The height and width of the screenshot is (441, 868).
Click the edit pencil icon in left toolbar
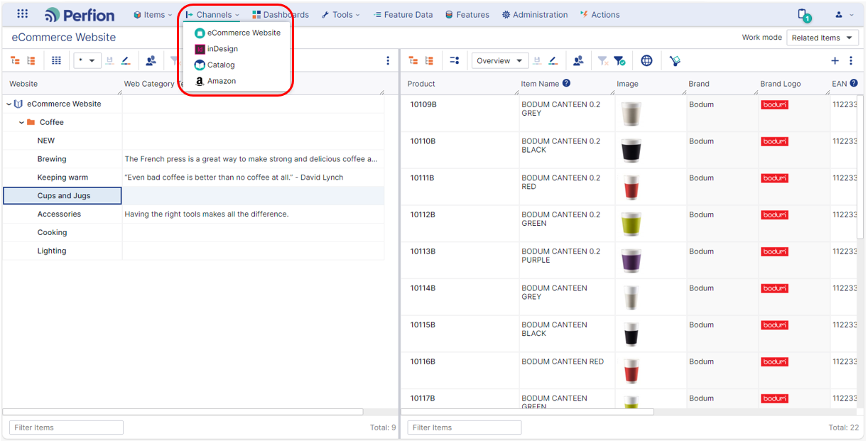126,60
